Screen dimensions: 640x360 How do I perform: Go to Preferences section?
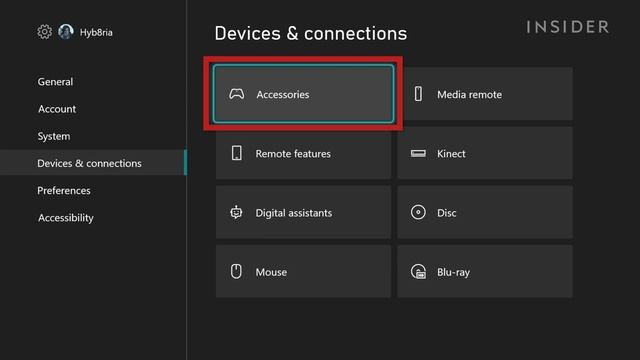tap(64, 191)
